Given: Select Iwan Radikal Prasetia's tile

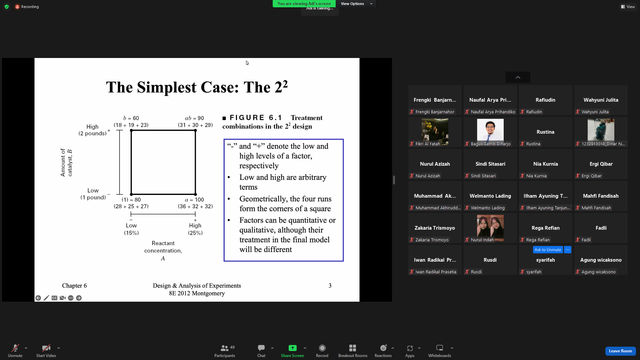Looking at the screenshot, I should tap(435, 260).
